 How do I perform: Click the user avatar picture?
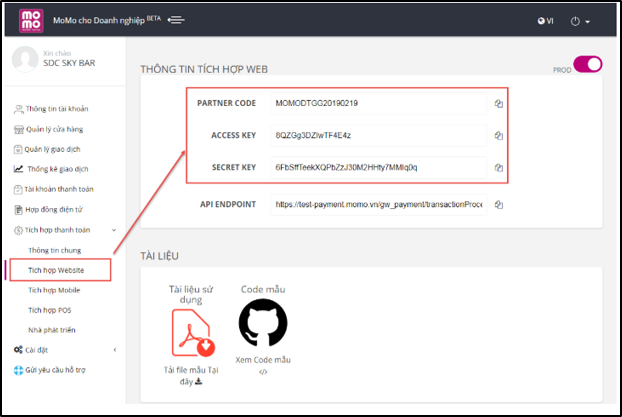(x=25, y=59)
